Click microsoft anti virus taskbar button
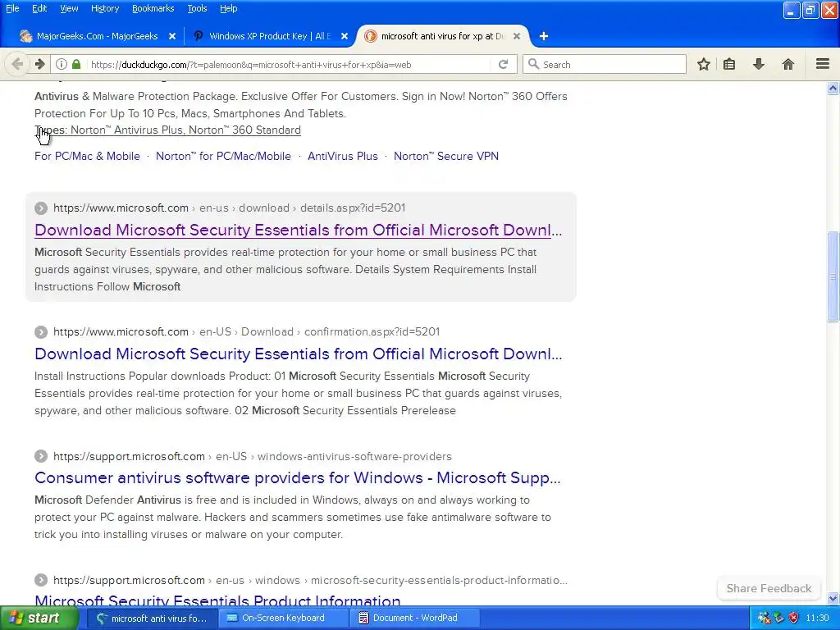Image resolution: width=840 pixels, height=630 pixels. click(x=152, y=619)
